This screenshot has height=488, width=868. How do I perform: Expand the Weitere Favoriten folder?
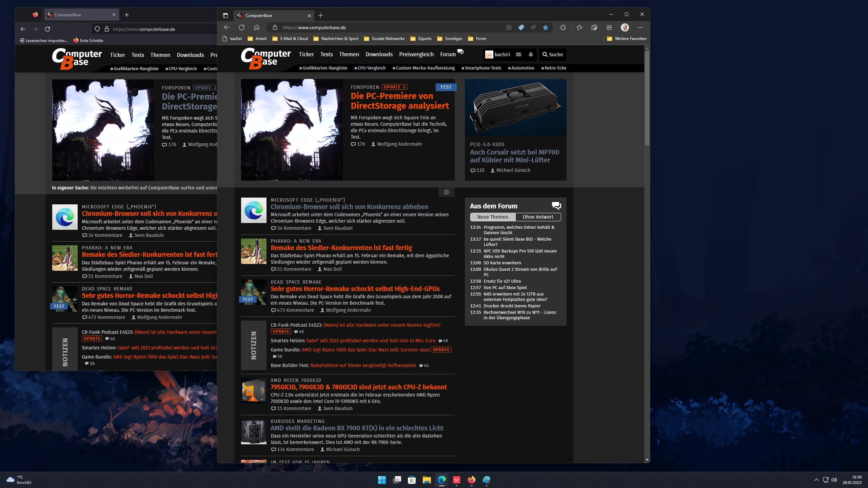click(x=627, y=39)
